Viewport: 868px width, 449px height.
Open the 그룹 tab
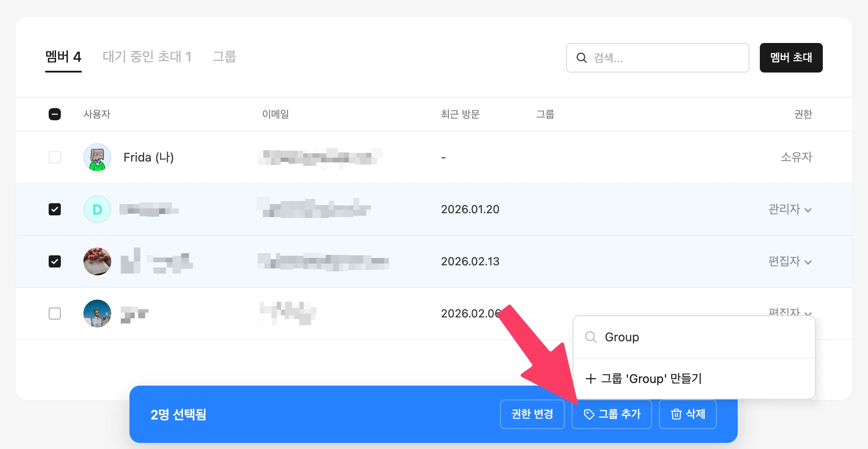224,57
